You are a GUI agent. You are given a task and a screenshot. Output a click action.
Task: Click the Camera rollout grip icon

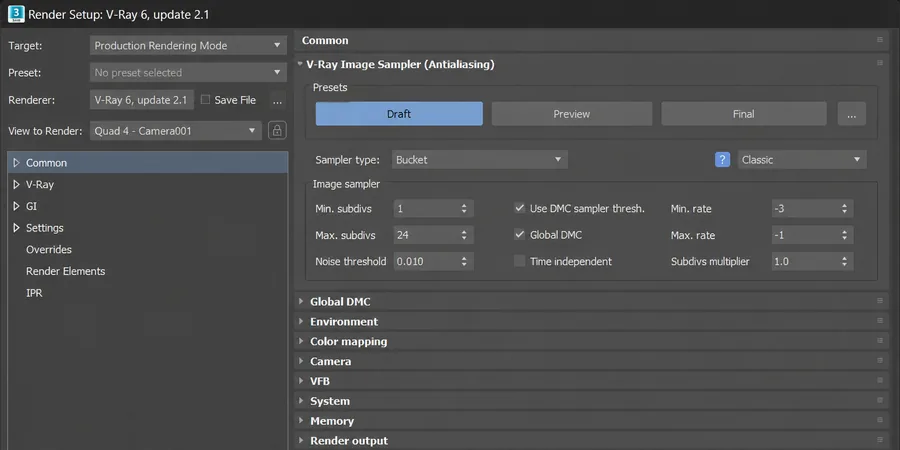click(879, 360)
